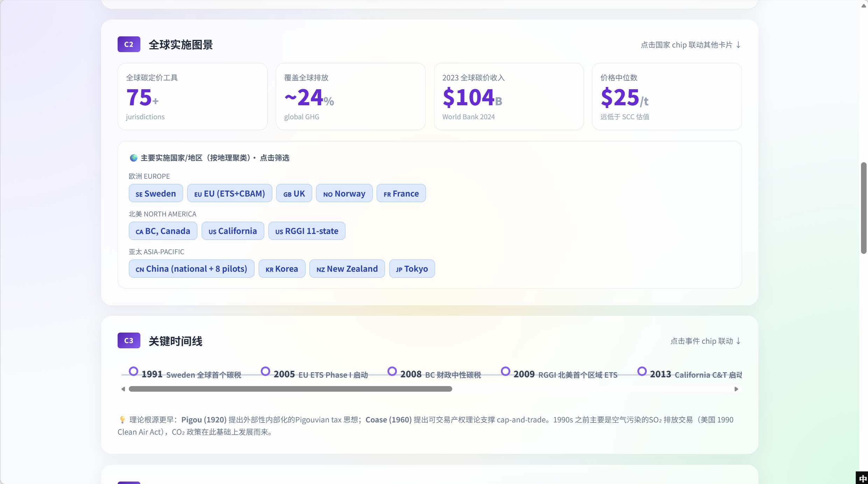Select the BC, Canada chip

pos(163,231)
